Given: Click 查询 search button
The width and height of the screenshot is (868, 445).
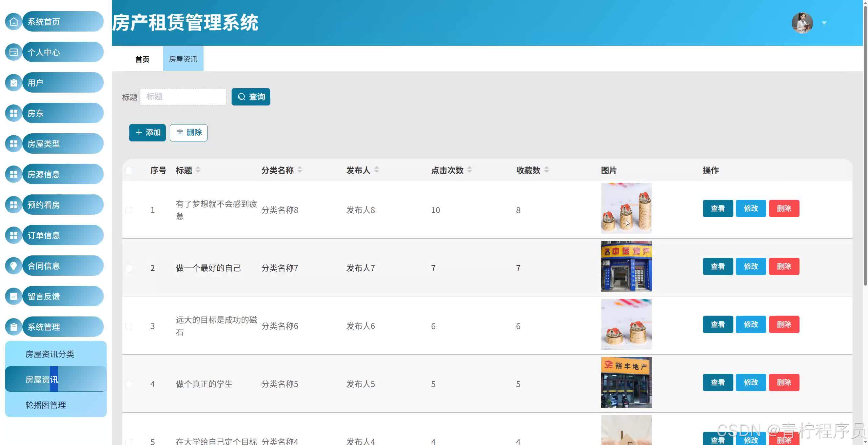Looking at the screenshot, I should coord(251,97).
